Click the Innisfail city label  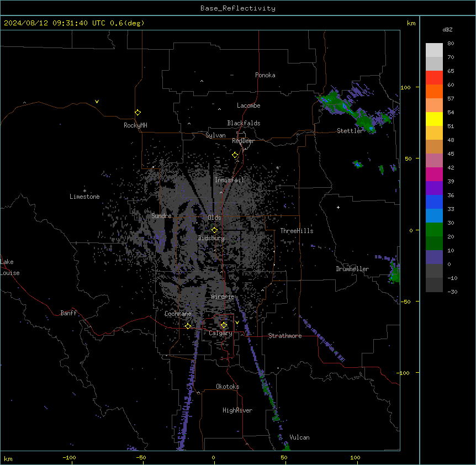pos(229,180)
